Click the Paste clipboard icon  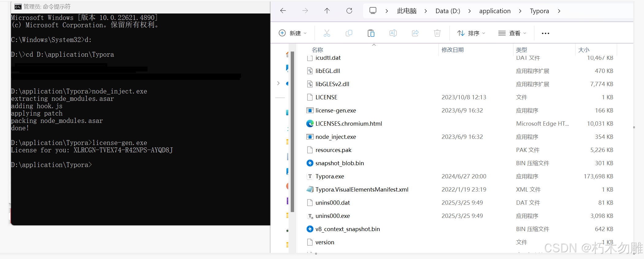371,33
